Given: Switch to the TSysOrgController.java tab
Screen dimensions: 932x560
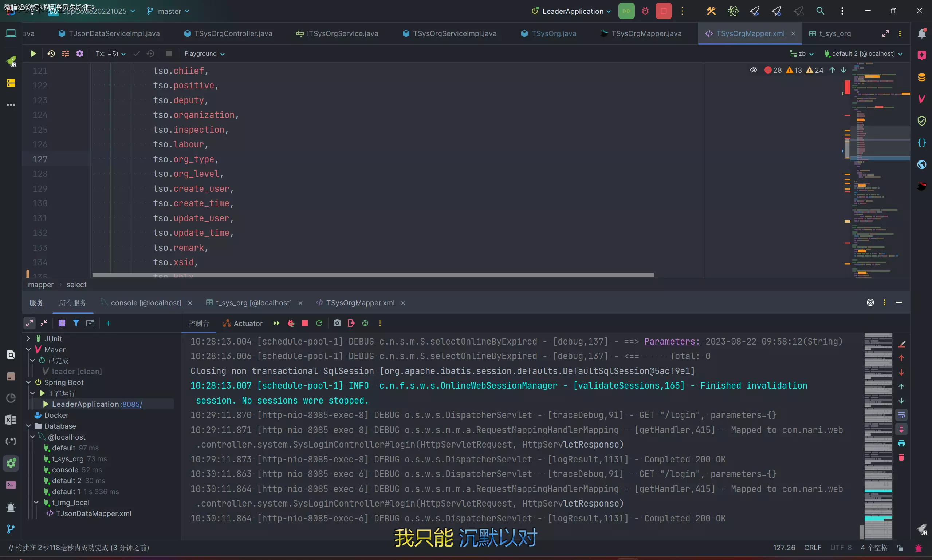Looking at the screenshot, I should tap(233, 33).
